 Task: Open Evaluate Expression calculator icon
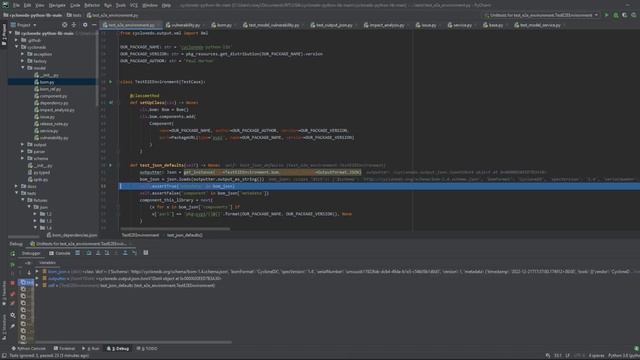[x=146, y=253]
